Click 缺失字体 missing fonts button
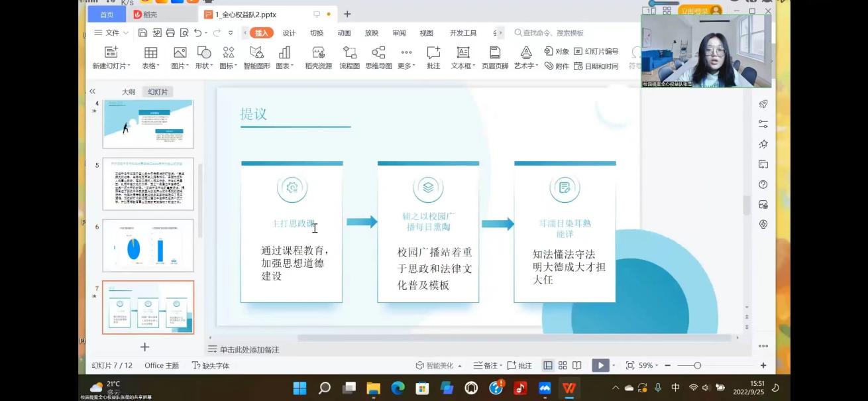Viewport: 868px width, 401px height. tap(211, 365)
